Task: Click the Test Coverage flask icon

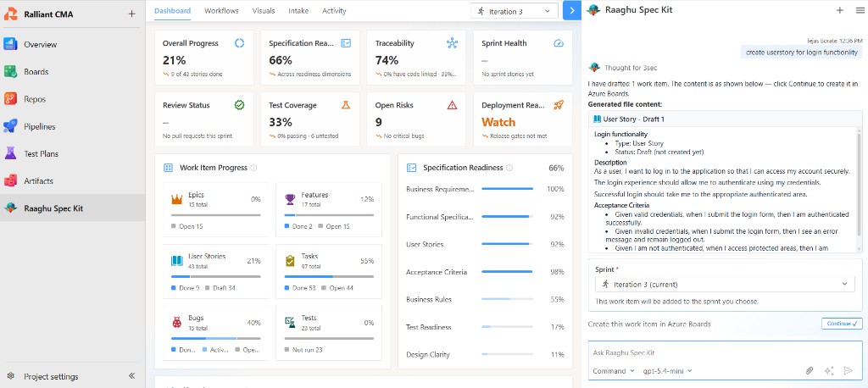Action: pos(346,104)
